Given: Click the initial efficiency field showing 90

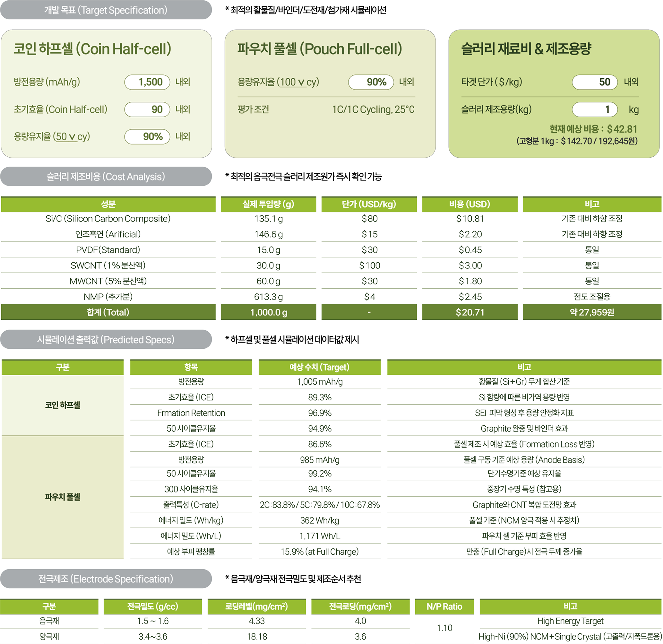Looking at the screenshot, I should (x=147, y=109).
